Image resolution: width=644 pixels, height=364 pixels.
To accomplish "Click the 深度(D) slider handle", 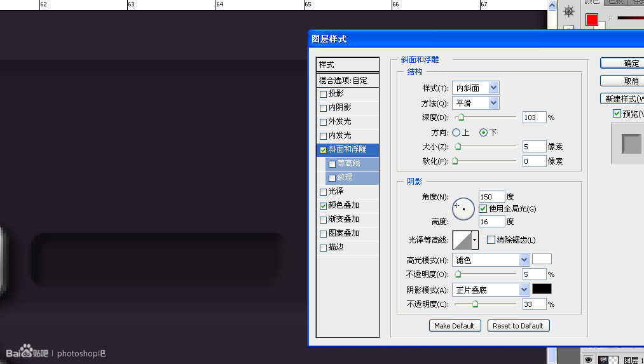I will tap(461, 118).
